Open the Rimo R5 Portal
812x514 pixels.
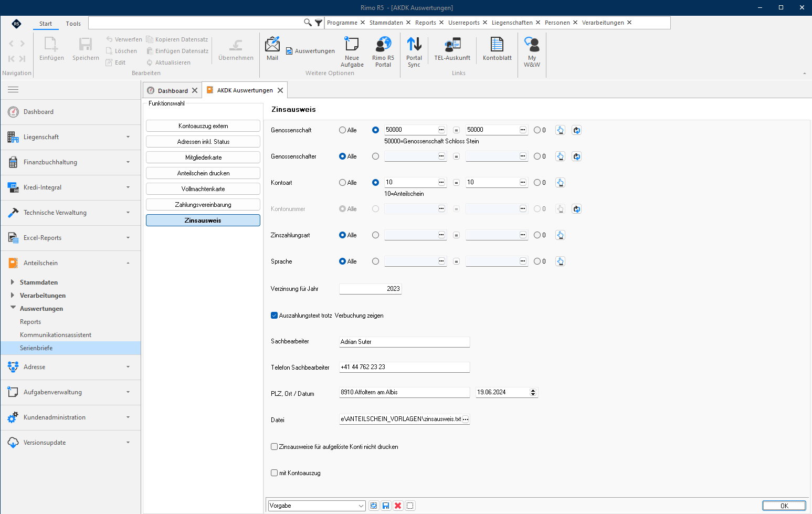(x=383, y=51)
